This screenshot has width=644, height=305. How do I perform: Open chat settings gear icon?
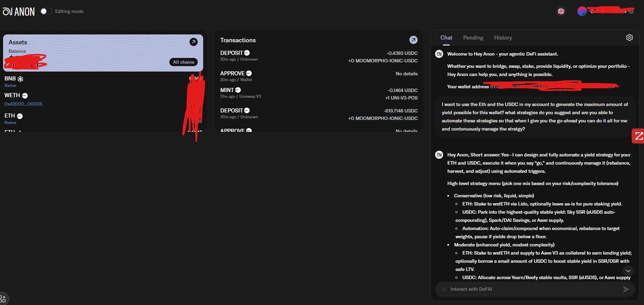pos(630,38)
